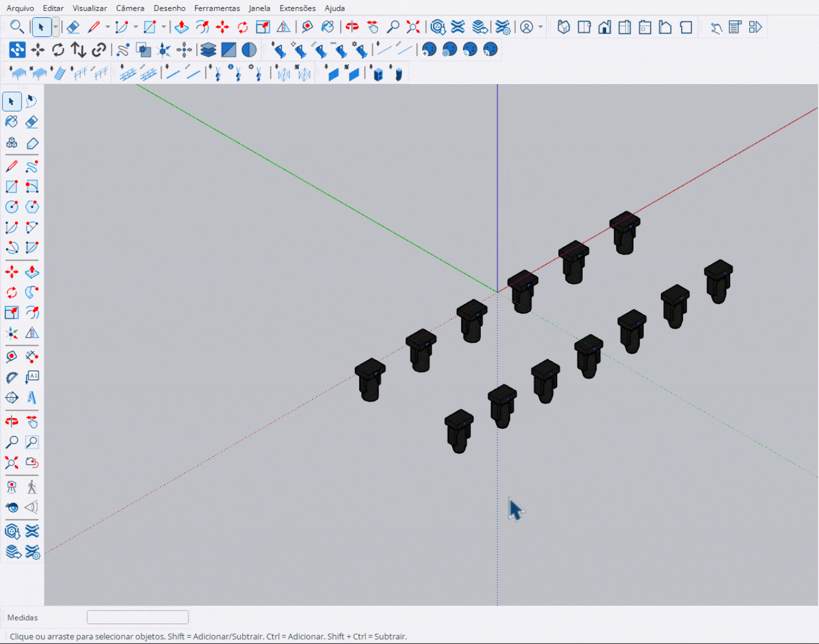Viewport: 819px width, 644px height.
Task: Toggle the diagonal split square style icon
Action: coord(228,50)
